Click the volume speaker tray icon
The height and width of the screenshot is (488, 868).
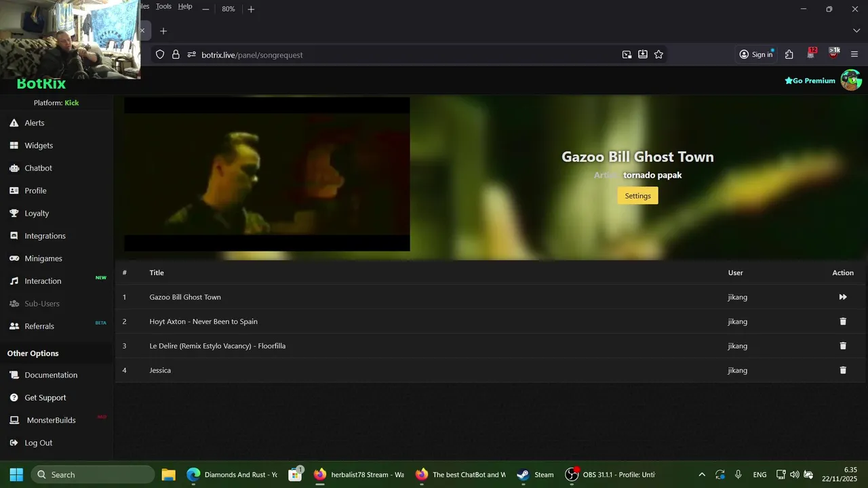coord(794,474)
